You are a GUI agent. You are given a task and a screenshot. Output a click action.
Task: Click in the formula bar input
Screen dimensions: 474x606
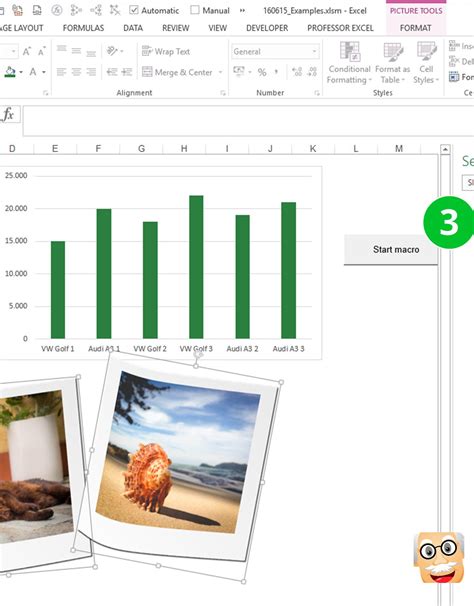pyautogui.click(x=248, y=121)
